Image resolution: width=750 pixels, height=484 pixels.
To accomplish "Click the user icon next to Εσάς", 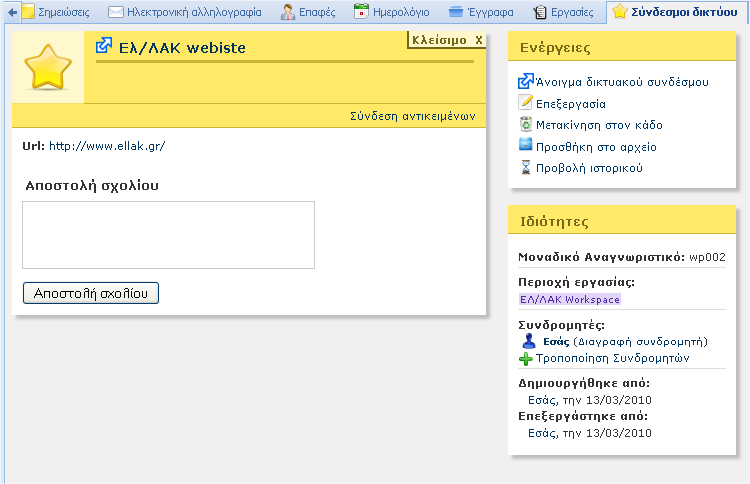I will [529, 341].
